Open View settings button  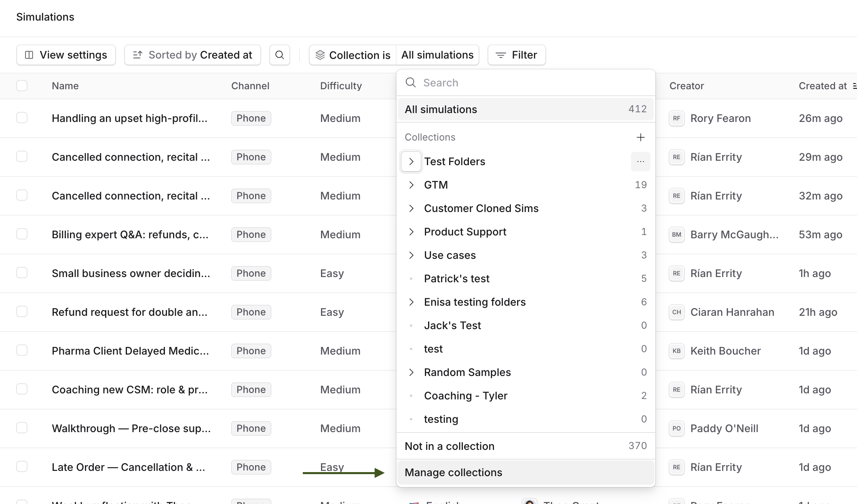click(66, 55)
